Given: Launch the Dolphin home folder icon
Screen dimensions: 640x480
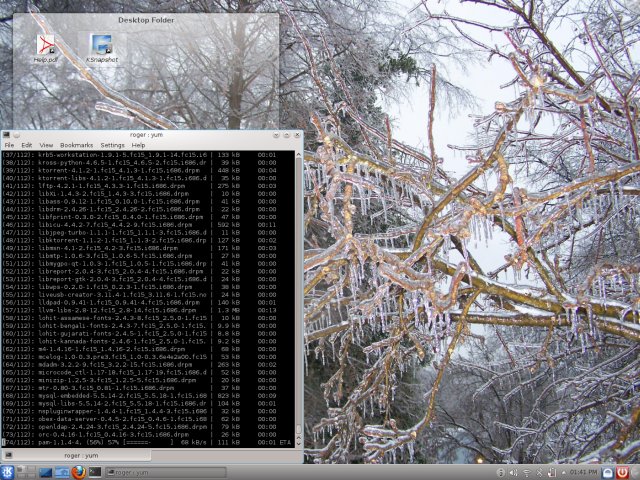Looking at the screenshot, I should (x=62, y=473).
